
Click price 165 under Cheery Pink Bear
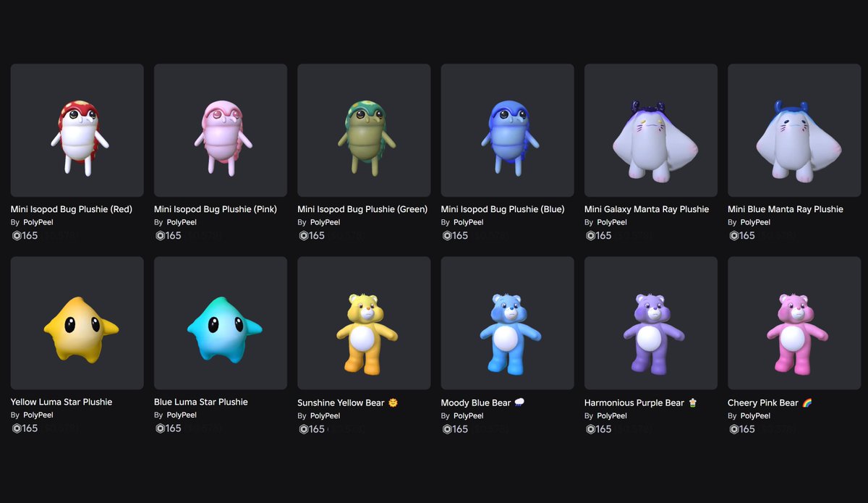tap(747, 429)
